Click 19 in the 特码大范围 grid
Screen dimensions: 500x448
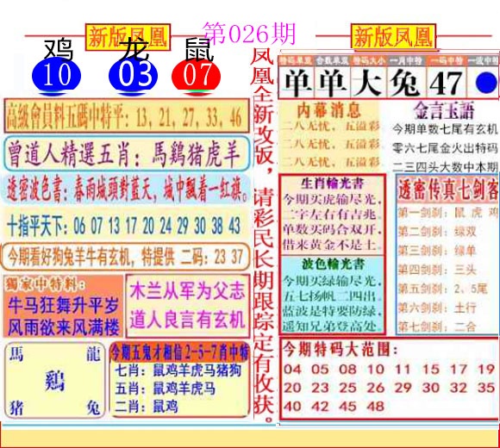pos(486,370)
